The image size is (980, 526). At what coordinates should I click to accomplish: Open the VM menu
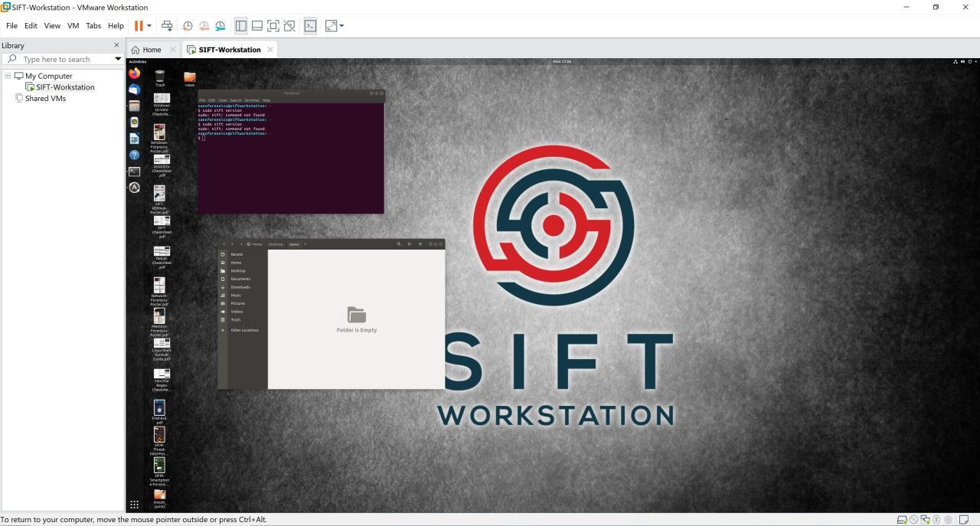coord(73,25)
